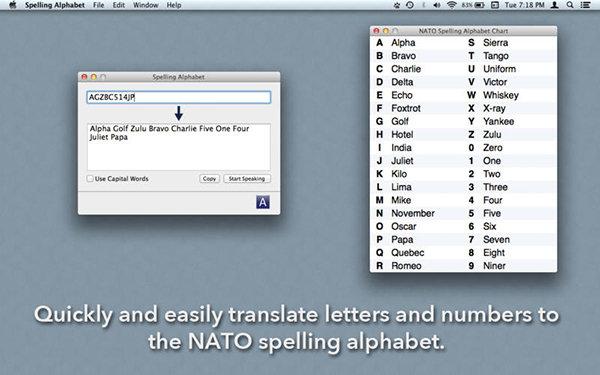This screenshot has height=375, width=600.
Task: Select the Niner row in the chart
Action: [510, 266]
